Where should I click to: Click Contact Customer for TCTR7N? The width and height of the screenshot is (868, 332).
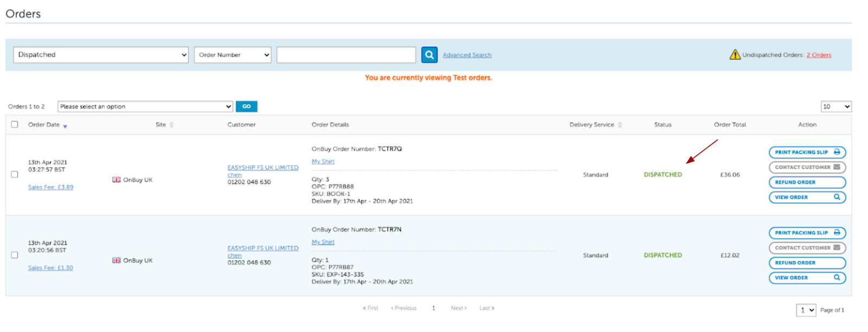[807, 248]
